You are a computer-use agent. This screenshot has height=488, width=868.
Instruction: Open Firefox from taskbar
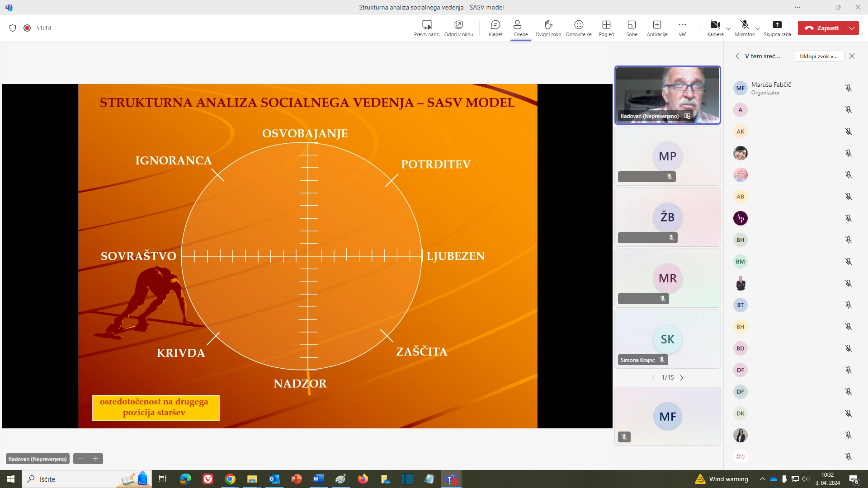click(363, 479)
